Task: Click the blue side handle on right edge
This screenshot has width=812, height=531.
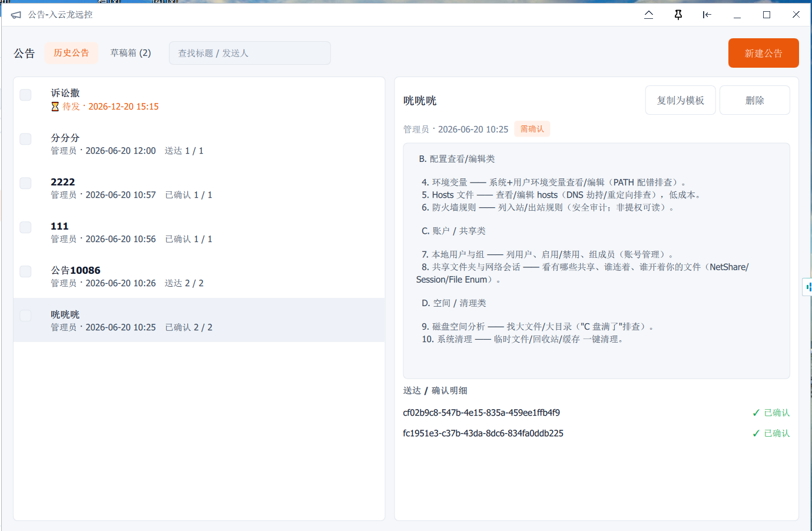Action: coord(808,287)
